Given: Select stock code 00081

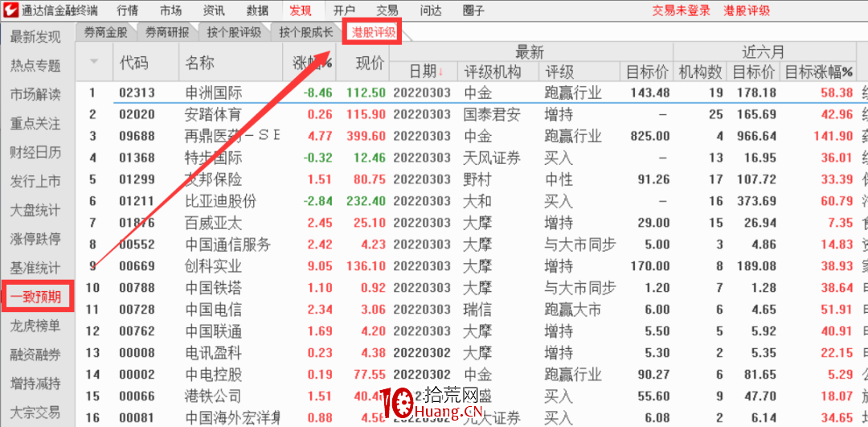Looking at the screenshot, I should pyautogui.click(x=137, y=418).
